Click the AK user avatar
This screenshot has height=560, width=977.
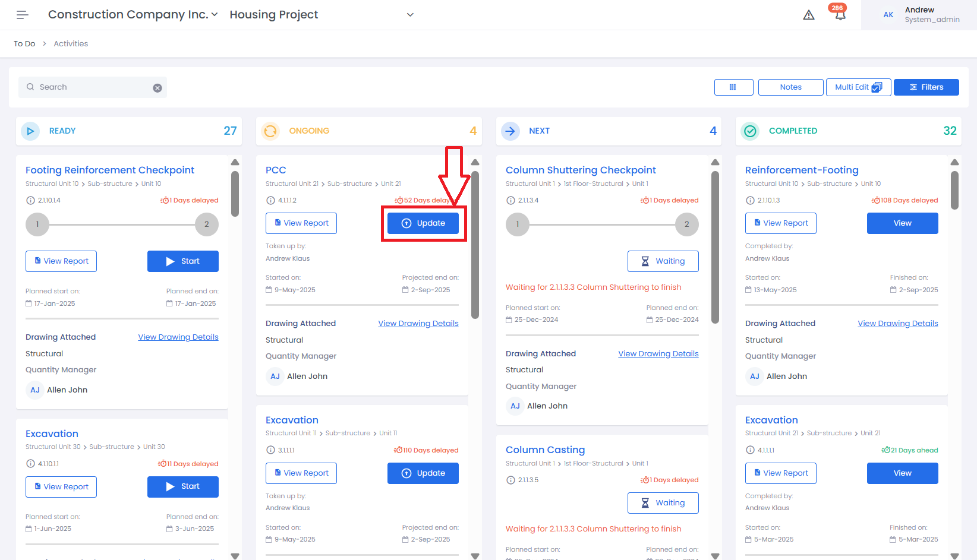[x=888, y=15]
